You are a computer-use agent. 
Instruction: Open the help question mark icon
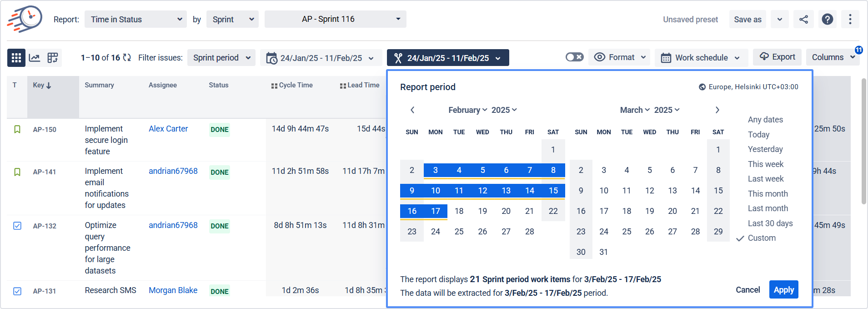pyautogui.click(x=827, y=20)
